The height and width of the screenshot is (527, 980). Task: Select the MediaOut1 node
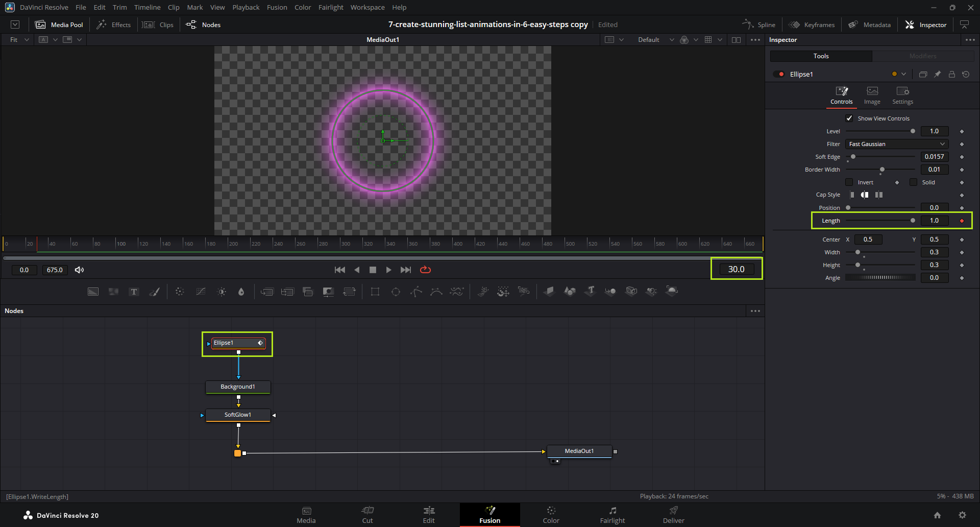[x=579, y=451]
